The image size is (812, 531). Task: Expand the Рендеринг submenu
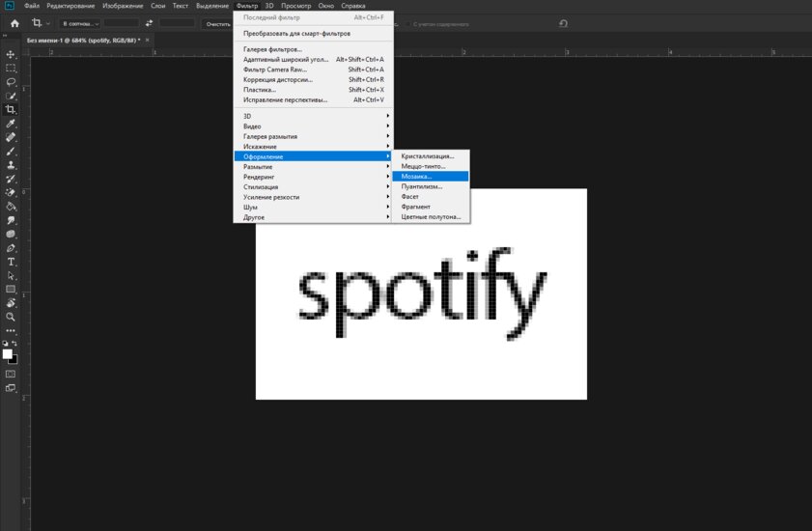click(313, 177)
